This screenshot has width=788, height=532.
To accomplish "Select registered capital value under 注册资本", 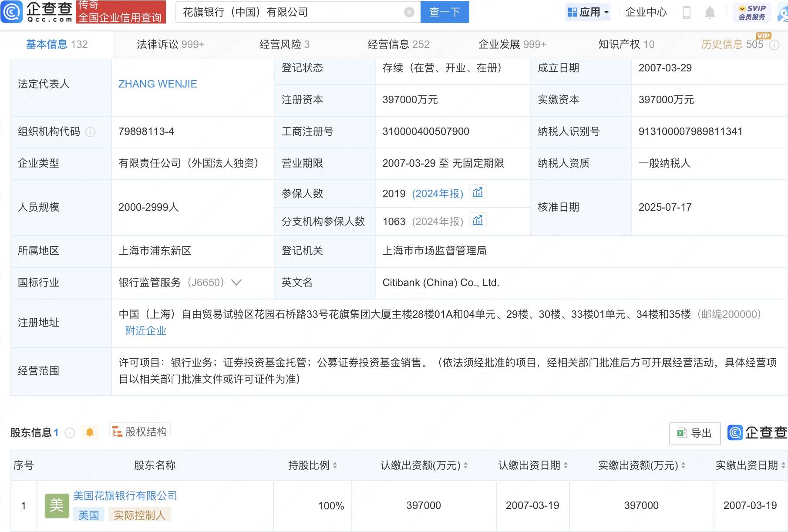I will 410,100.
